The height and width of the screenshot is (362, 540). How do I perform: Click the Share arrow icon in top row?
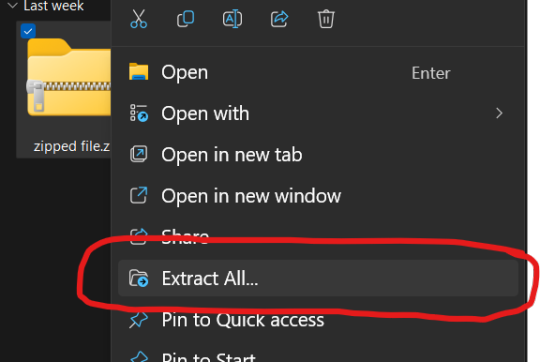(x=279, y=19)
